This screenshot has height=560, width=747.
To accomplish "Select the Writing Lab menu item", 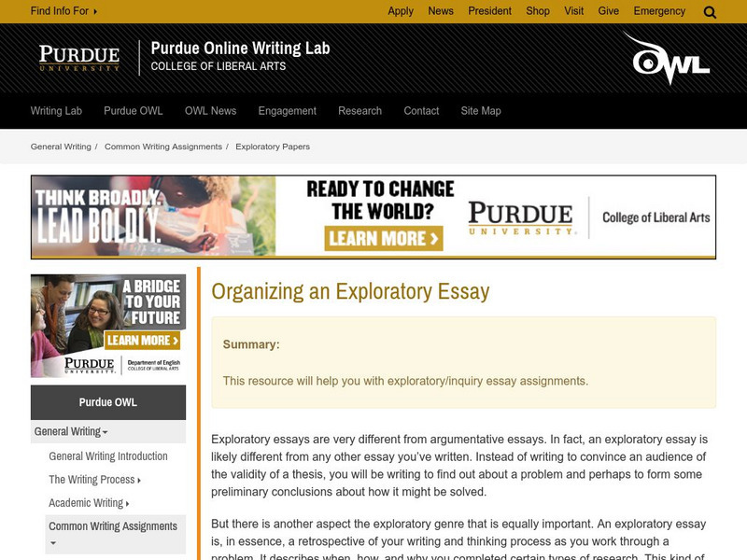I will [x=56, y=111].
